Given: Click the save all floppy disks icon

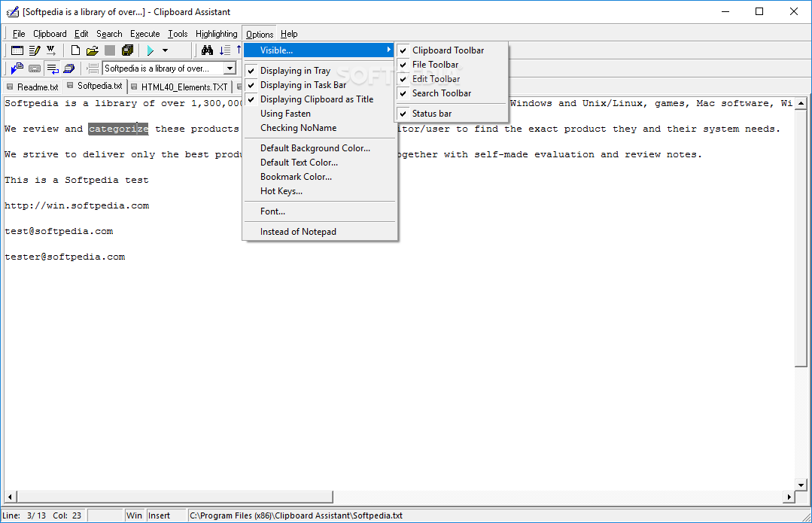Looking at the screenshot, I should coord(127,50).
